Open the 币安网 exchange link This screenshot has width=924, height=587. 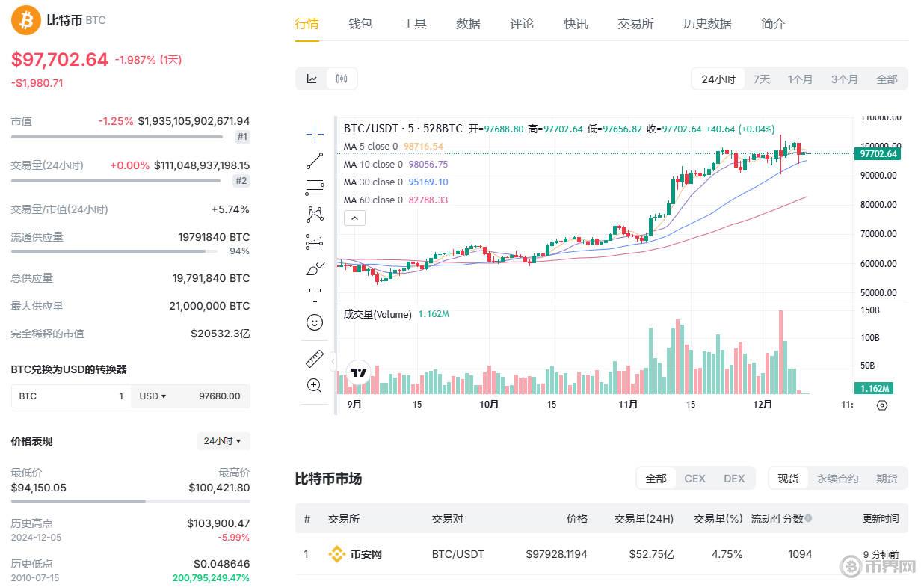point(366,554)
